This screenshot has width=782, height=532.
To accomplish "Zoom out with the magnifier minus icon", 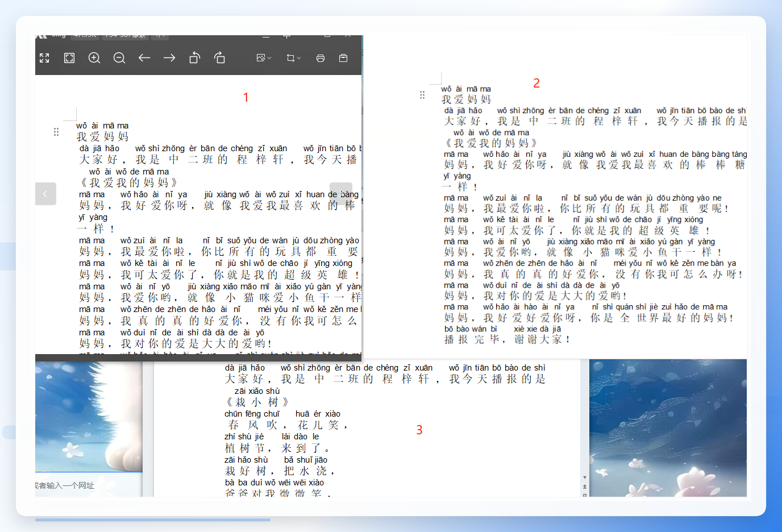I will 119,58.
